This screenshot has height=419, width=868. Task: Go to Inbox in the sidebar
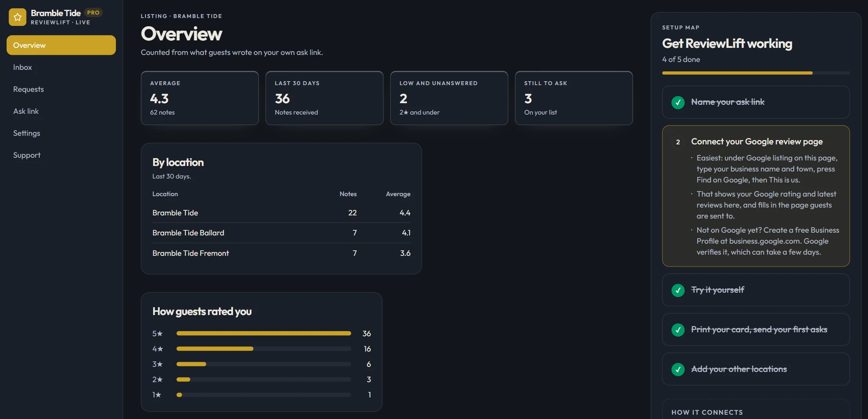61,67
